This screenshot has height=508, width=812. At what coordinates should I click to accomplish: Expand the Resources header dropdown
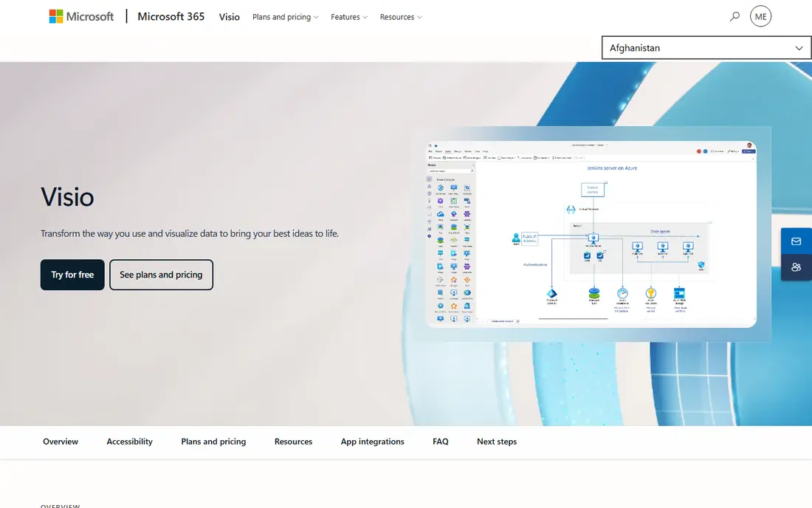click(x=401, y=17)
